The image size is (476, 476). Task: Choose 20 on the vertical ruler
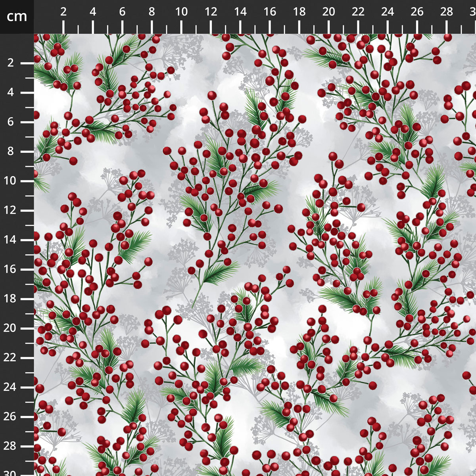click(10, 328)
